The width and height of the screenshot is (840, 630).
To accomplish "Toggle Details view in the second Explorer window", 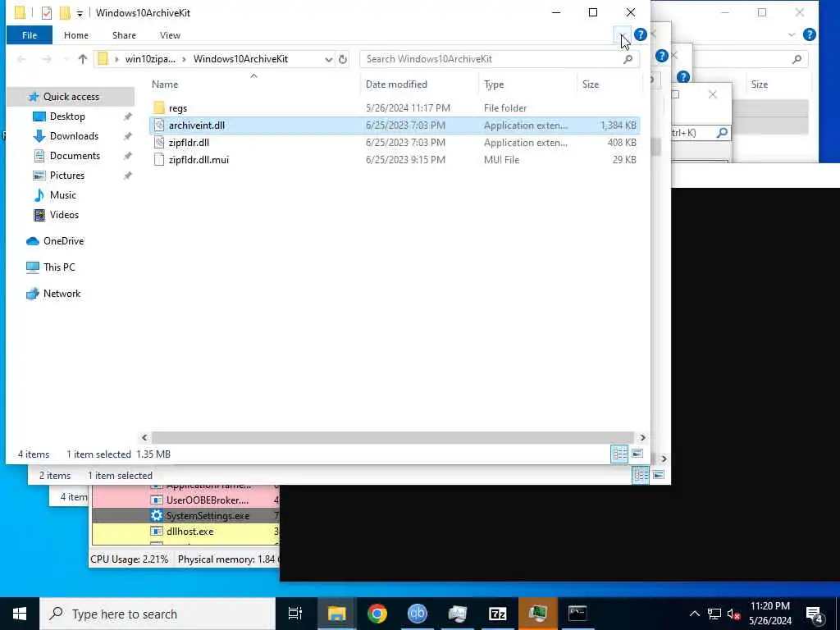I will click(x=641, y=475).
